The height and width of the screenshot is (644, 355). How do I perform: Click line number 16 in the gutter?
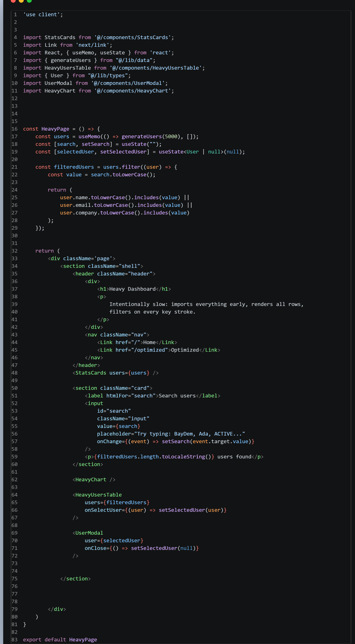(x=14, y=129)
